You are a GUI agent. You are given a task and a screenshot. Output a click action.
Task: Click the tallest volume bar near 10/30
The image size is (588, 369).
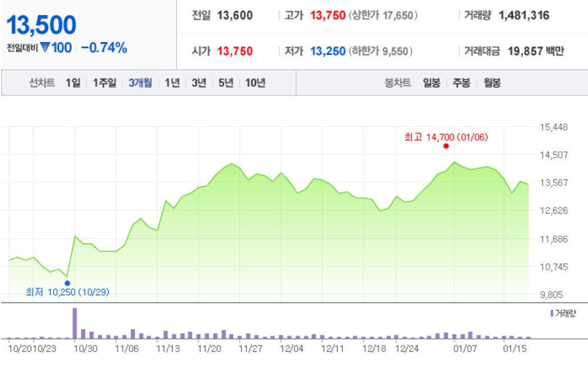[x=75, y=323]
